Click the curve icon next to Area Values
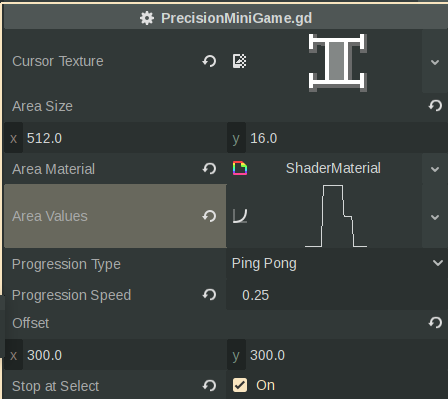The image size is (448, 399). (240, 216)
